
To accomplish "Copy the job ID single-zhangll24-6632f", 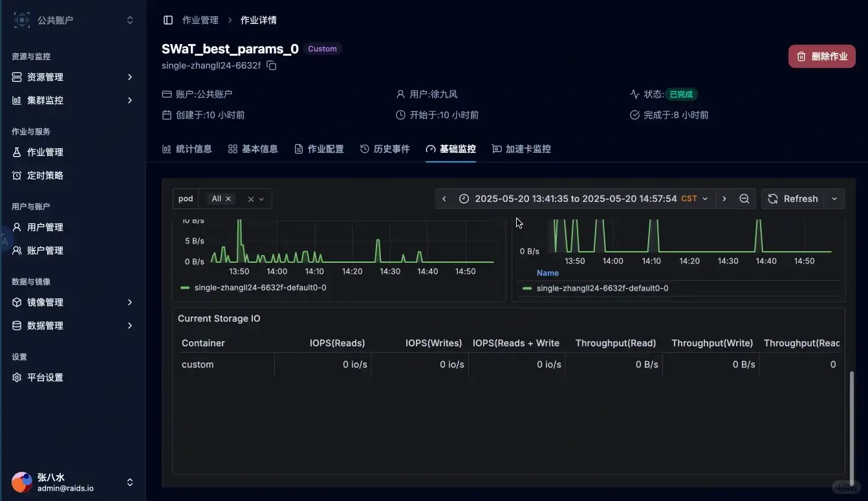I will pos(271,65).
